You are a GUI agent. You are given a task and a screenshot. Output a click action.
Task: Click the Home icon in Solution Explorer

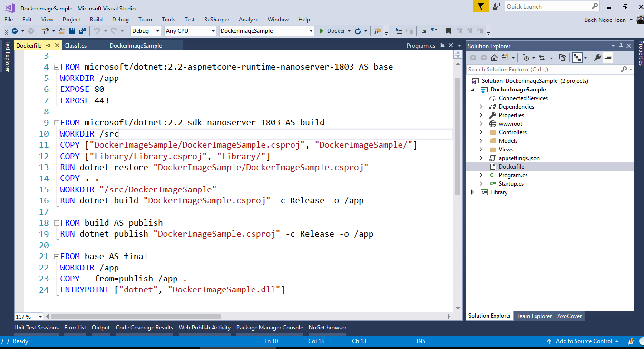(494, 58)
